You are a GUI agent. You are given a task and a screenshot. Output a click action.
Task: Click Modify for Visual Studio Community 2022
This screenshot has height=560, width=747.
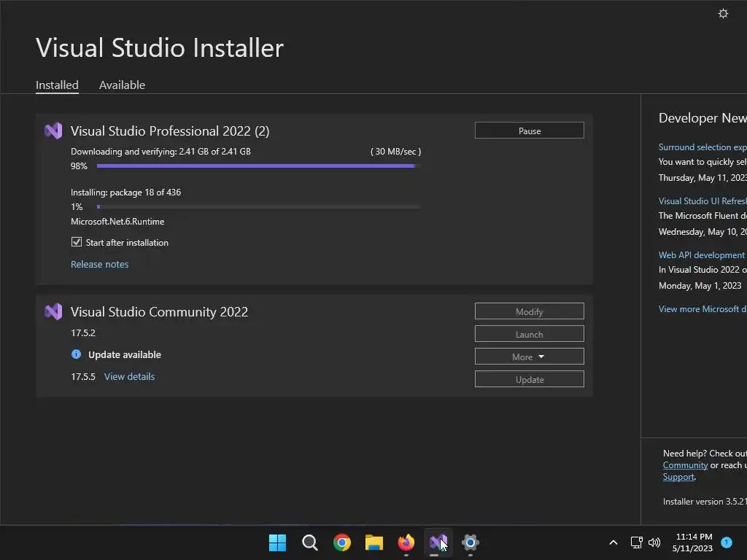[x=530, y=311]
